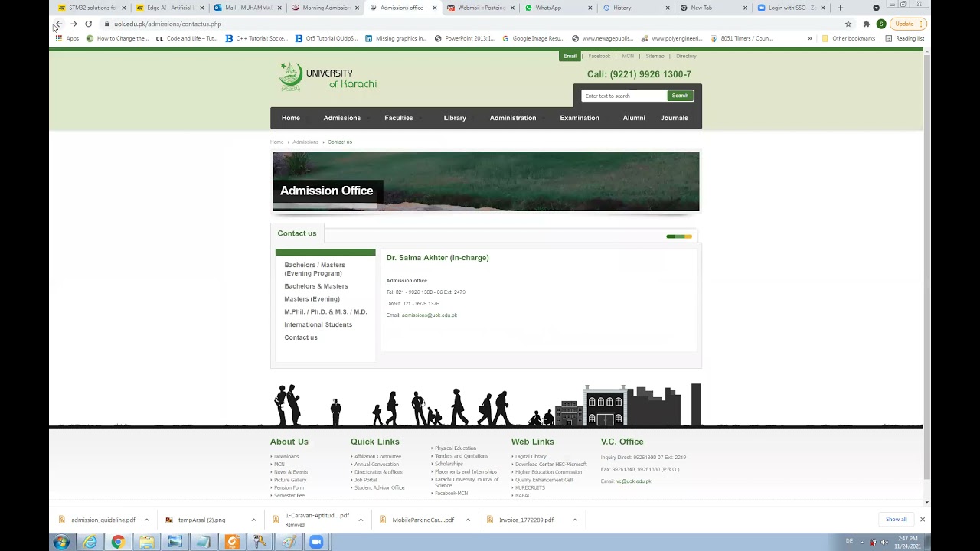Open Bachelors & Masters sidebar link
Screen dimensions: 980x551
tap(316, 286)
